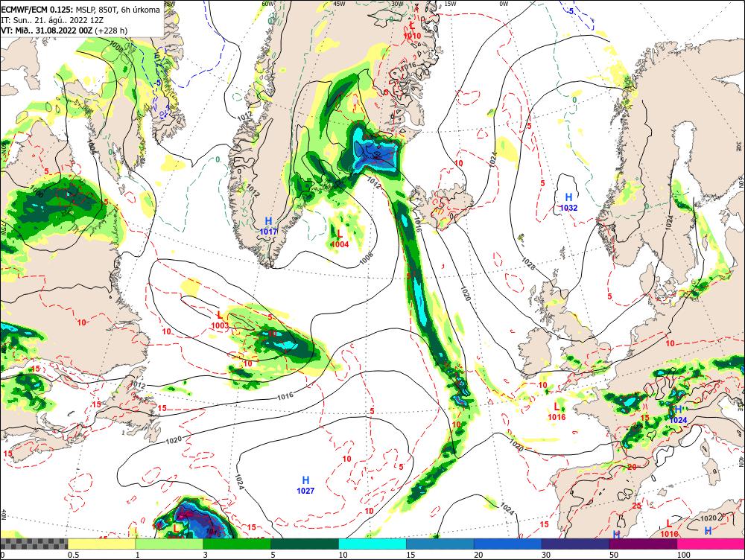Click the red L west of France above 1016

(557, 407)
